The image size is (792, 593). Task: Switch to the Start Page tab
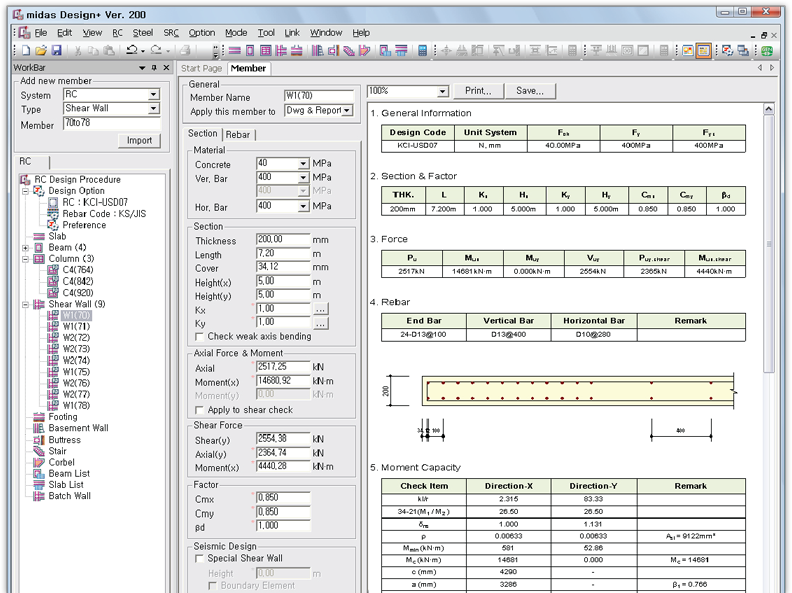(201, 68)
